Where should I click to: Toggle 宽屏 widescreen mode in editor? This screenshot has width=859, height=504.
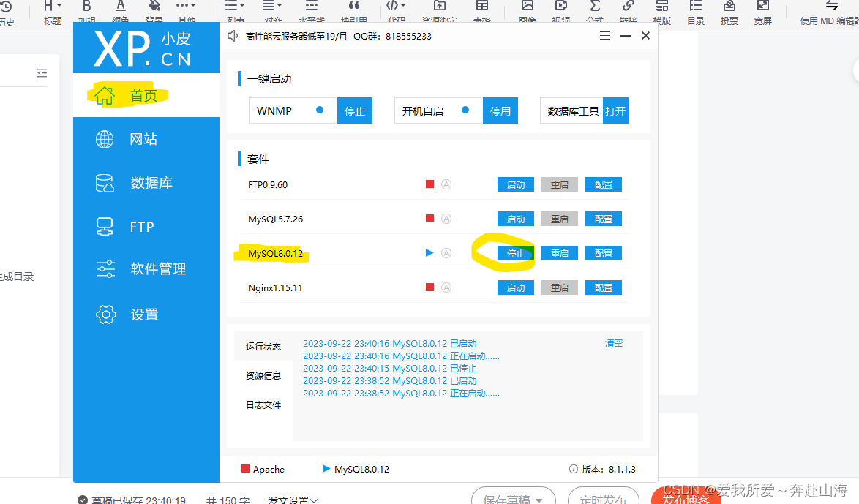[x=762, y=12]
